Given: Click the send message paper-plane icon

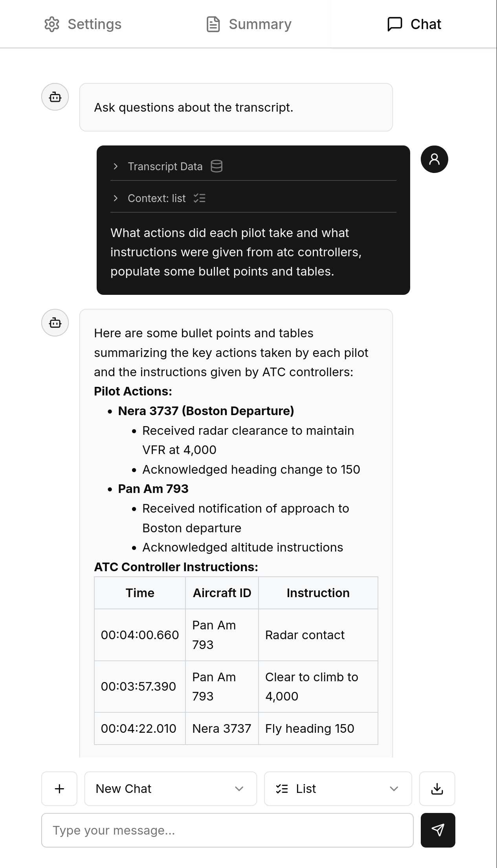Looking at the screenshot, I should click(x=438, y=830).
